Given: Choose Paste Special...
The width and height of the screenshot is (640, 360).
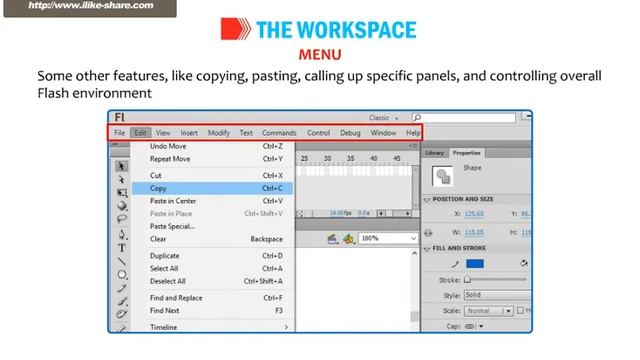Looking at the screenshot, I should pyautogui.click(x=212, y=226).
